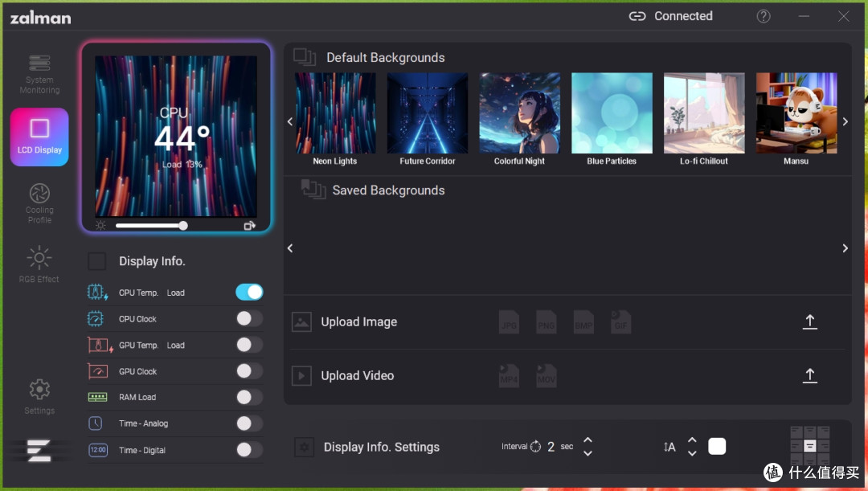The height and width of the screenshot is (491, 868).
Task: Open the white text color swatch
Action: point(717,446)
